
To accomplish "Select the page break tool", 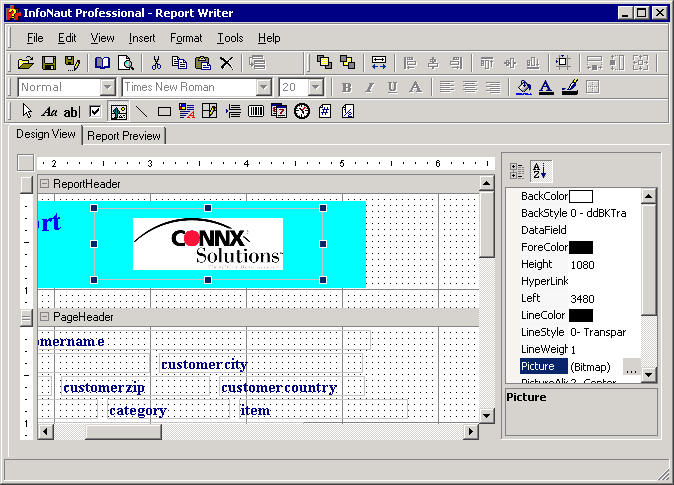I will coord(233,111).
